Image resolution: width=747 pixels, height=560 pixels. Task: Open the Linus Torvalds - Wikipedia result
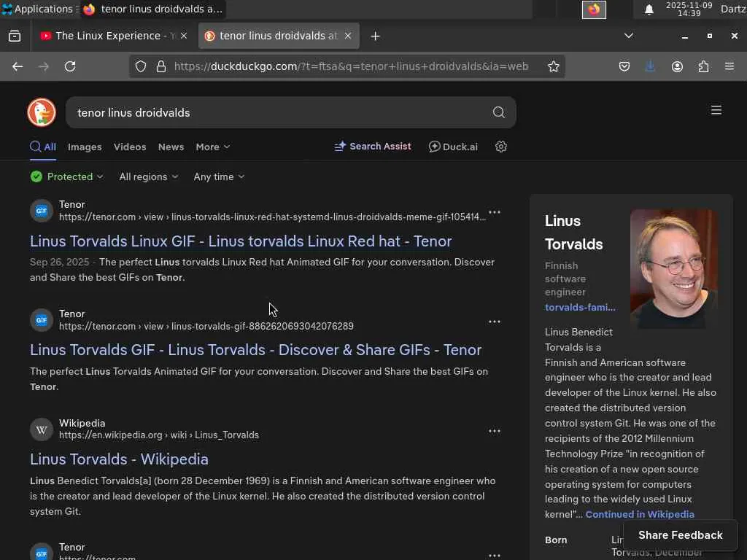(119, 459)
